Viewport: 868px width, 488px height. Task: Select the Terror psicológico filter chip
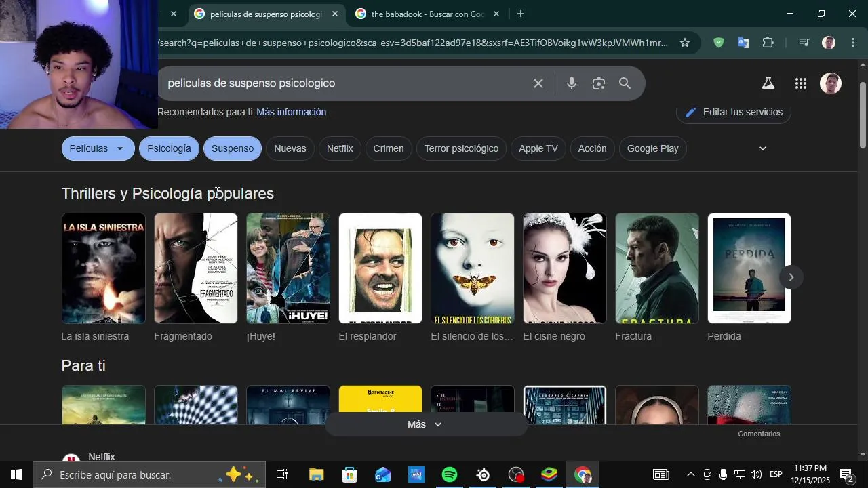[461, 148]
